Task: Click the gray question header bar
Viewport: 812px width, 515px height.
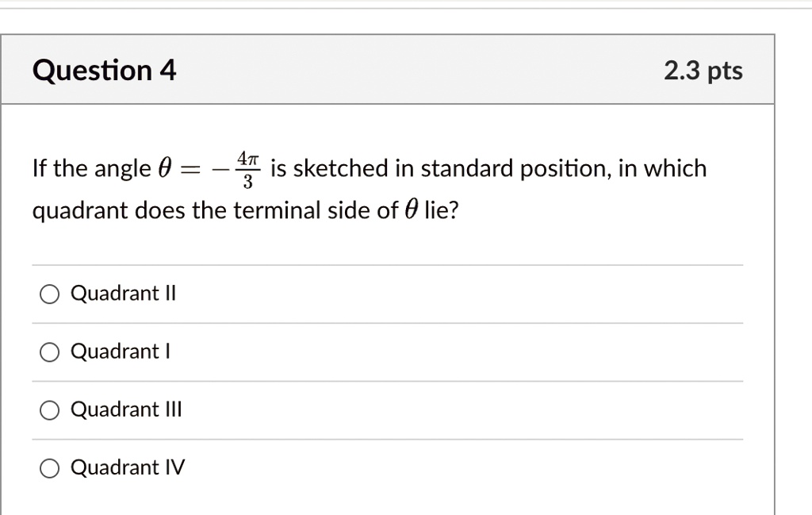Action: coord(396,70)
